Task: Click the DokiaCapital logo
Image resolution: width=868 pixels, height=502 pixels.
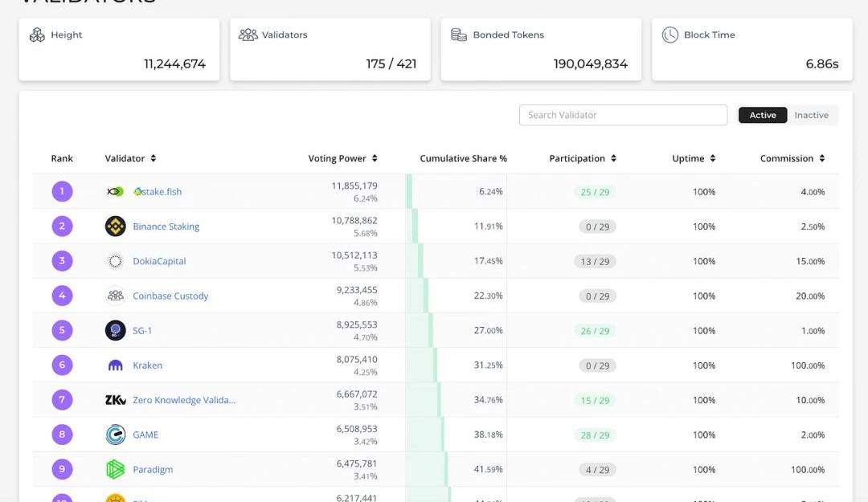Action: point(115,261)
